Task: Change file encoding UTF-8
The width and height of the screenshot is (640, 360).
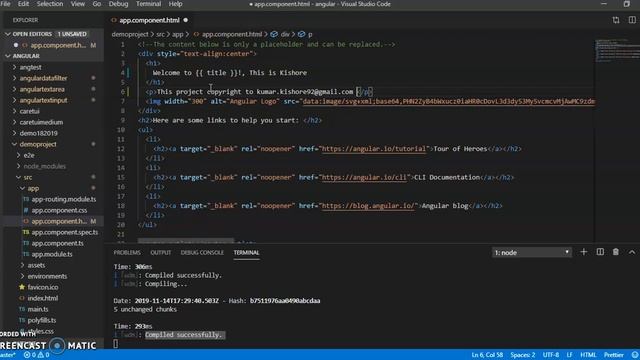Action: pyautogui.click(x=551, y=355)
